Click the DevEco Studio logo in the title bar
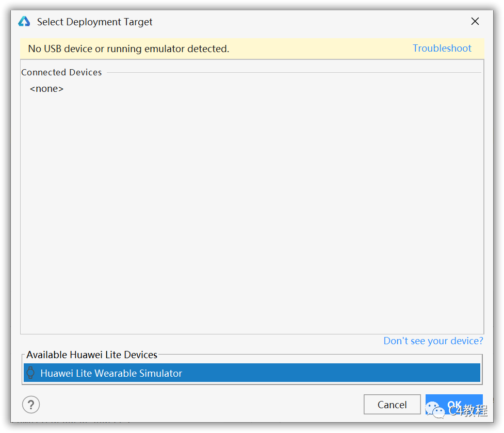 pos(24,22)
